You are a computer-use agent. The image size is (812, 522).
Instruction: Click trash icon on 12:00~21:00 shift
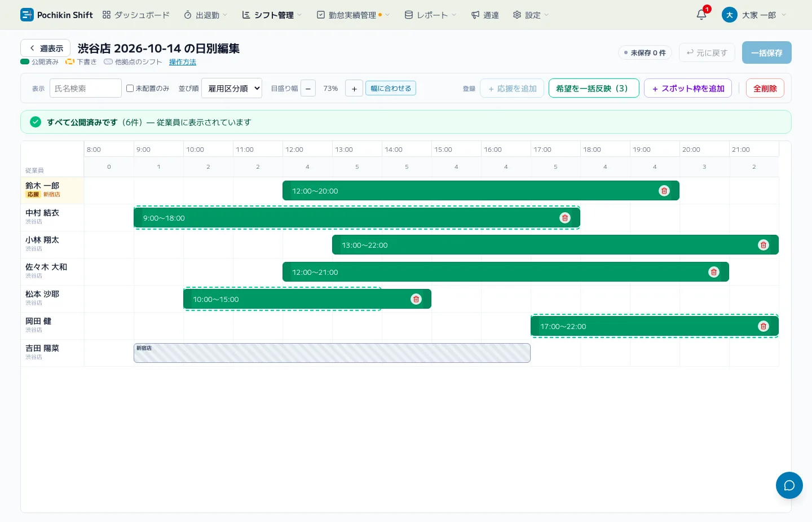714,272
